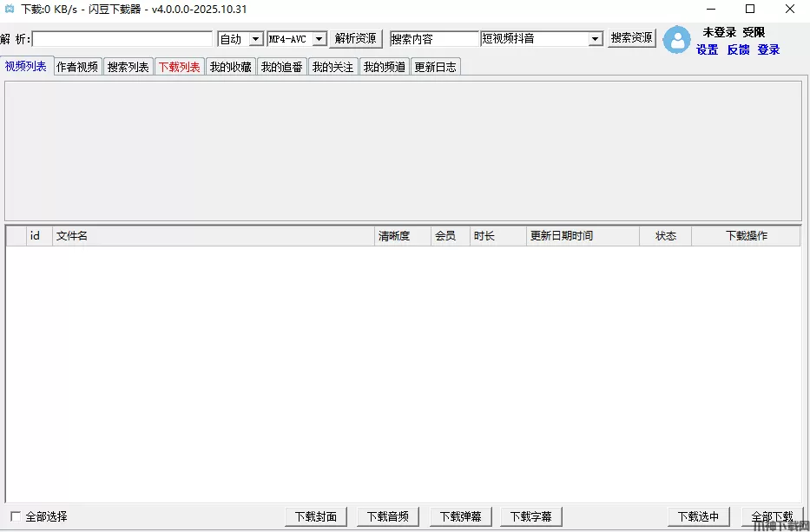
Task: Sort by the id column header
Action: click(39, 236)
